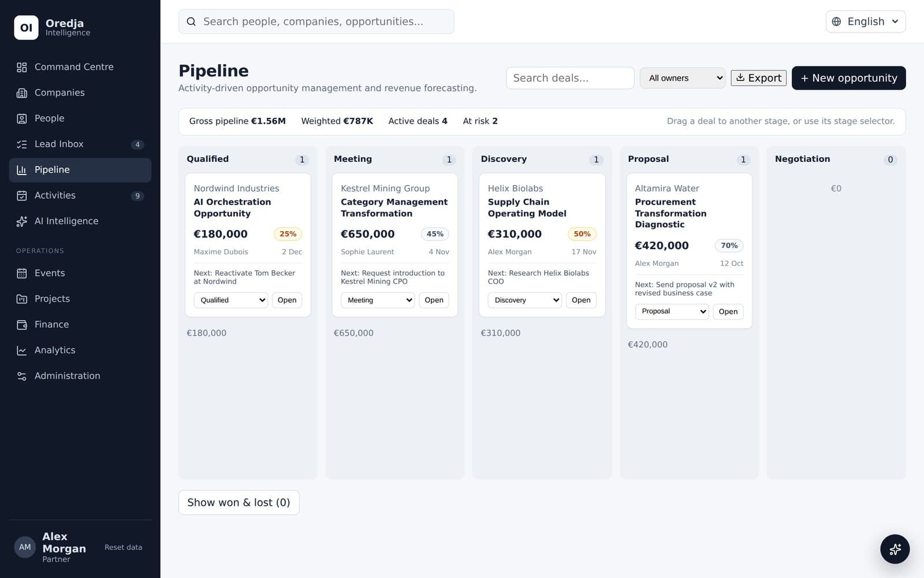Image resolution: width=924 pixels, height=578 pixels.
Task: Click the People contact icon
Action: [x=22, y=118]
